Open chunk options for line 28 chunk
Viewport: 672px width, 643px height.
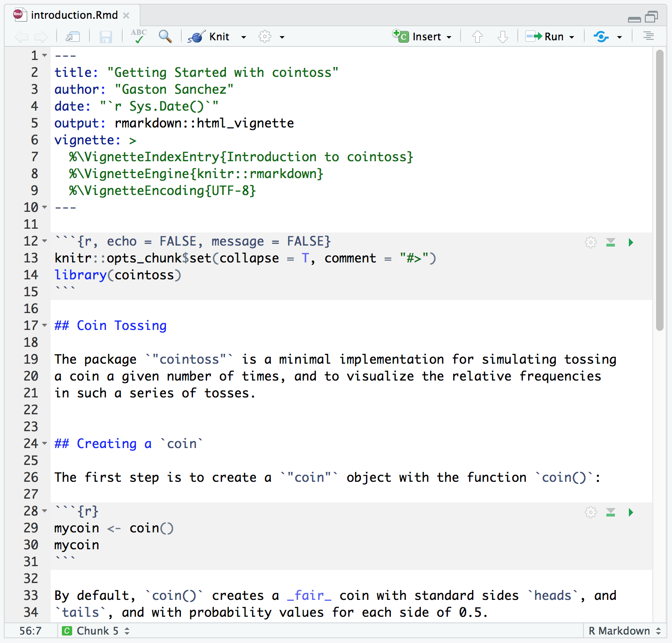pyautogui.click(x=591, y=512)
